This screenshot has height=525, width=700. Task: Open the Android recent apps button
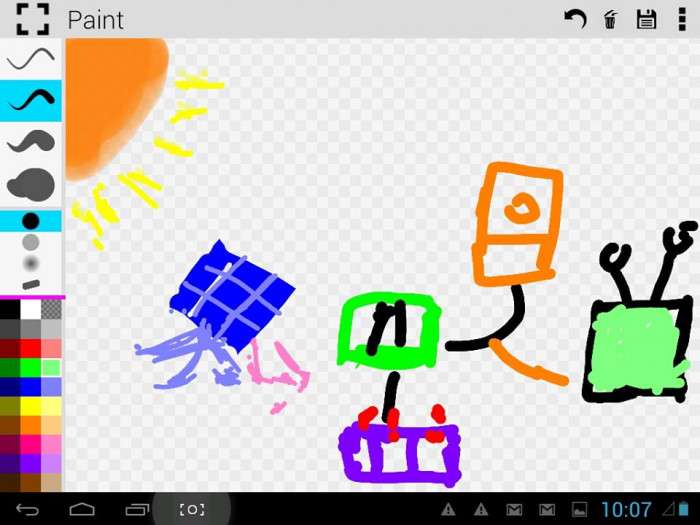(x=138, y=509)
